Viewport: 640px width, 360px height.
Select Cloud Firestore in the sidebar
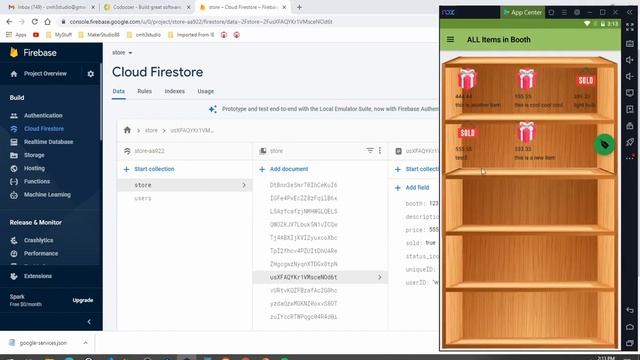coord(44,129)
